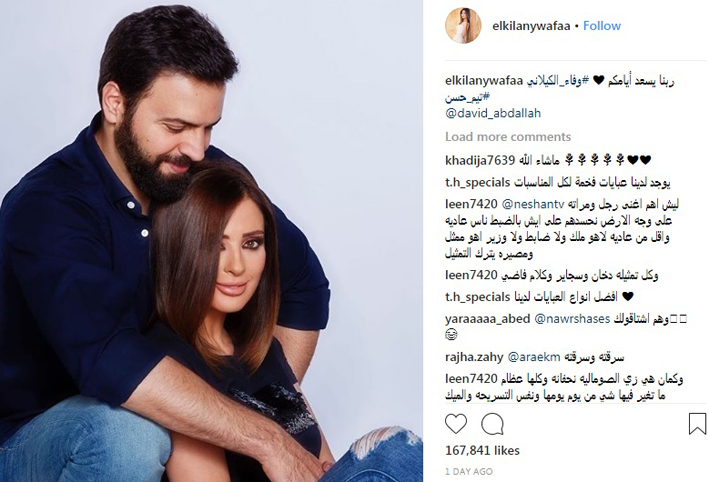Like the post with heart icon
Viewport: 709px width, 482px height.
click(x=456, y=424)
